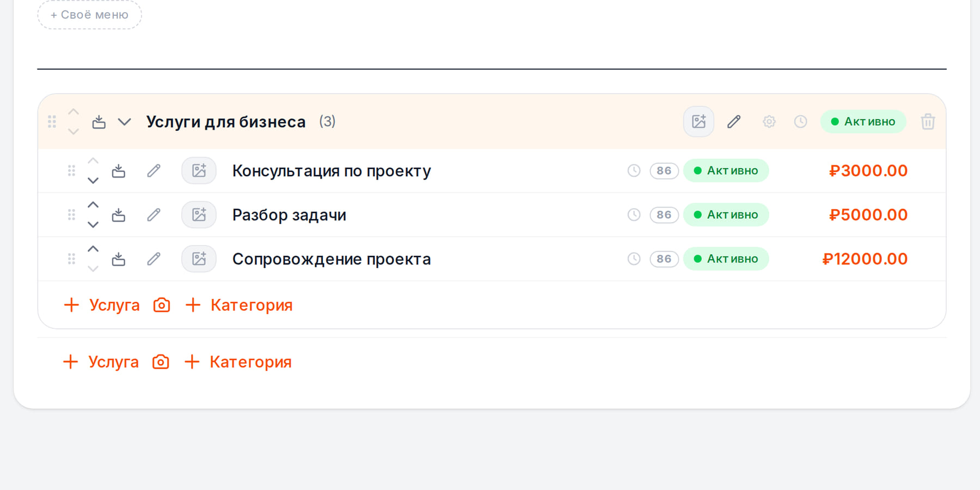
Task: Open clock icon for 'Консультация по проекту'
Action: [634, 171]
